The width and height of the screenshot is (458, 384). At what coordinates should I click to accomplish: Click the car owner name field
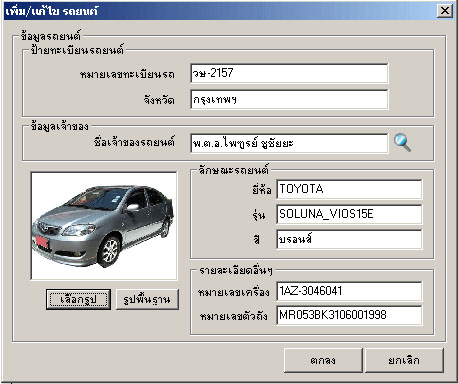[289, 143]
